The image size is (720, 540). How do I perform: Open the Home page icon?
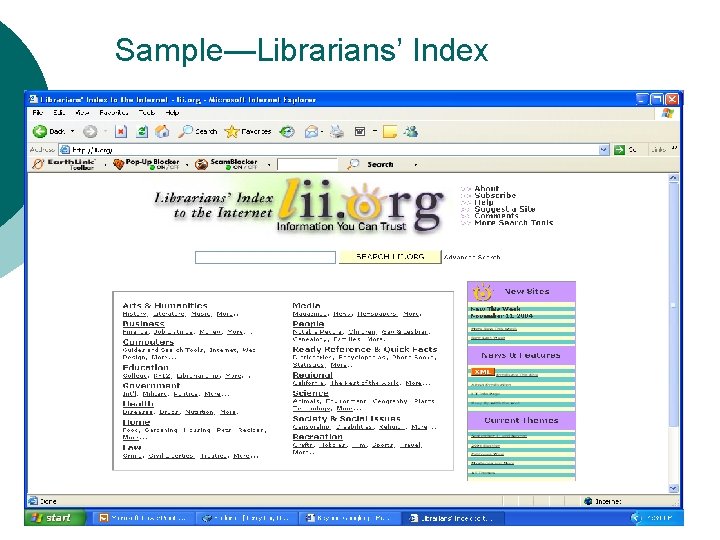coord(162,132)
